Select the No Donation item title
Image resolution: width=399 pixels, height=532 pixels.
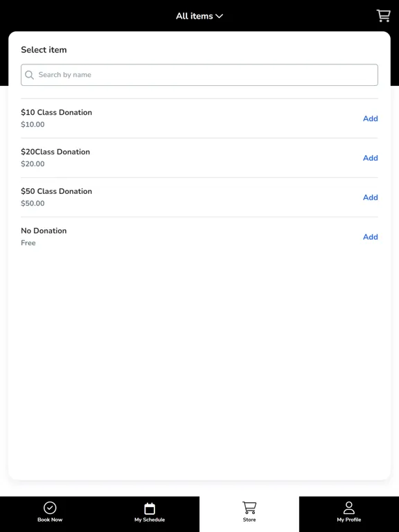[44, 231]
